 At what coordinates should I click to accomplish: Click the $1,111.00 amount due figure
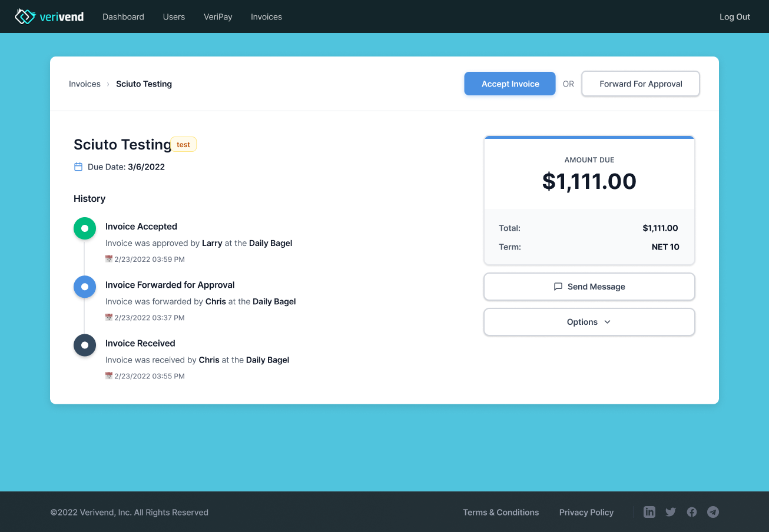(589, 181)
